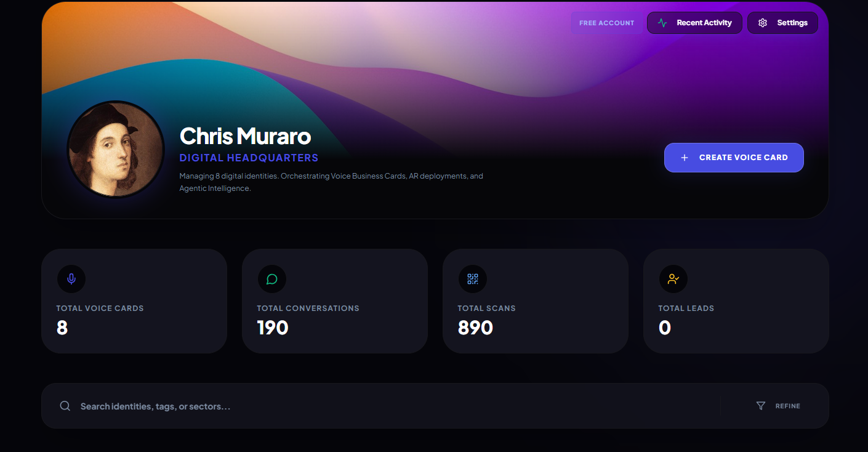The height and width of the screenshot is (452, 868).
Task: Click the 'Managing 8 digital identities' description
Action: coord(331,182)
